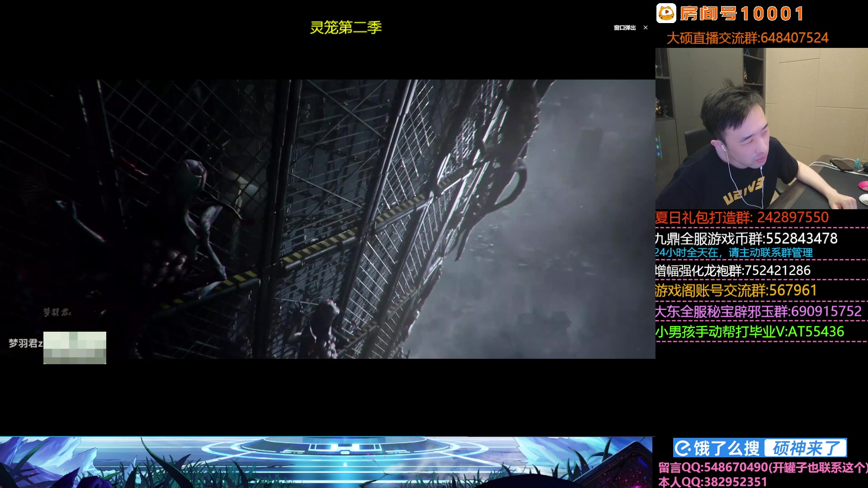Click the 窗口弹出 pop-out window button
This screenshot has height=488, width=868.
tap(625, 28)
